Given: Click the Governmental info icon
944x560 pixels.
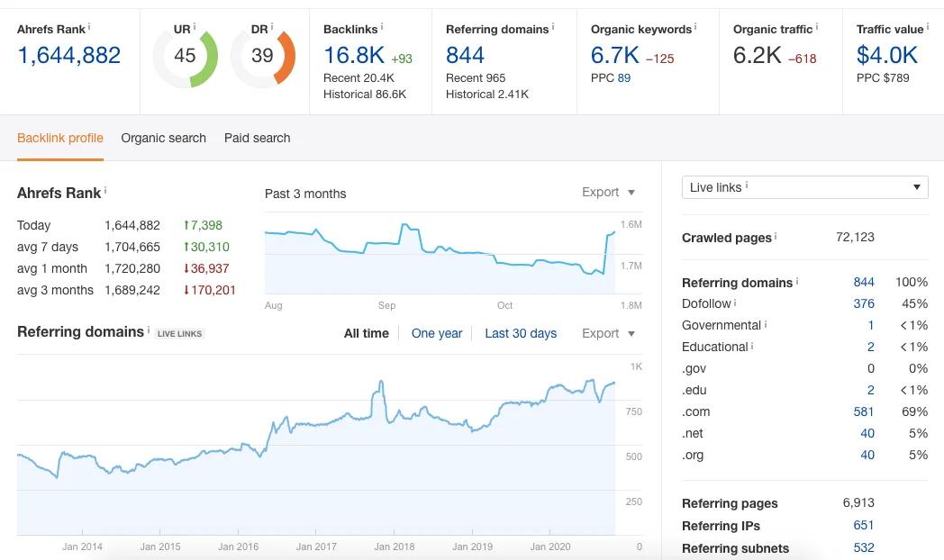Looking at the screenshot, I should coord(766,324).
